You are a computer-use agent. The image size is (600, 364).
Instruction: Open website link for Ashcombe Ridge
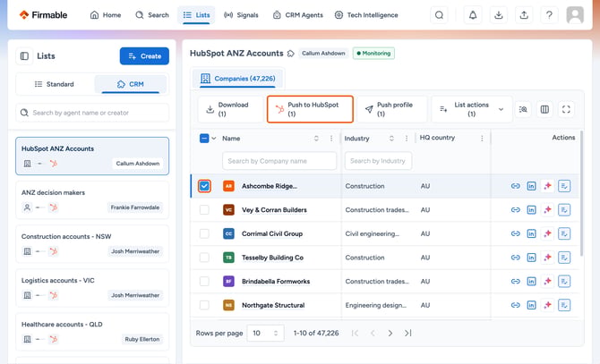(516, 186)
